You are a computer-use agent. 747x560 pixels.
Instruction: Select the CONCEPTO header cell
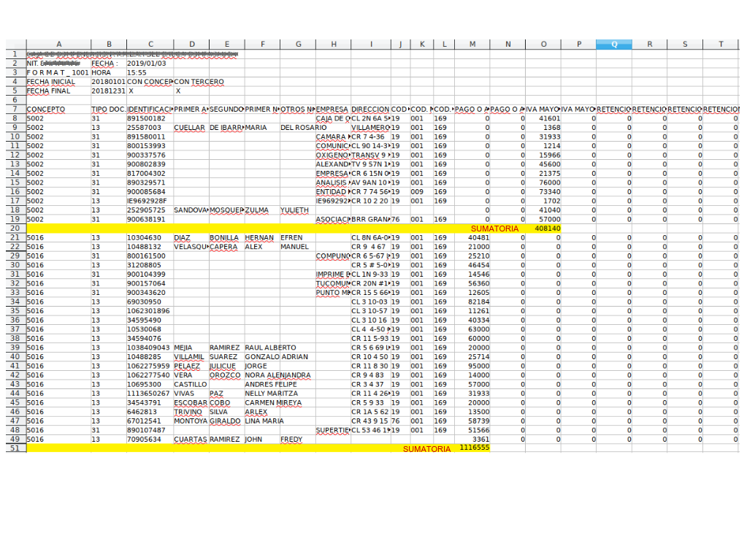(x=58, y=110)
